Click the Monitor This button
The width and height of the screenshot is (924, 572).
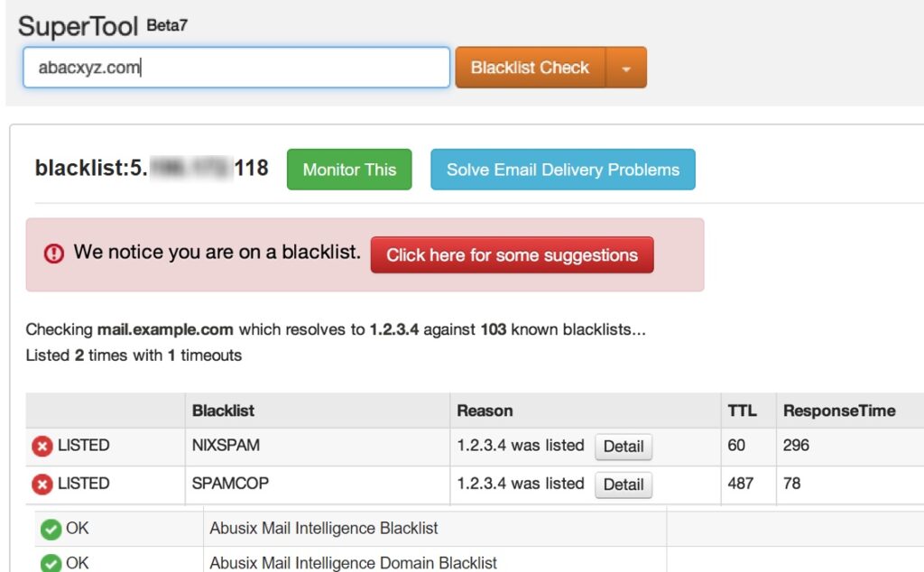coord(349,169)
